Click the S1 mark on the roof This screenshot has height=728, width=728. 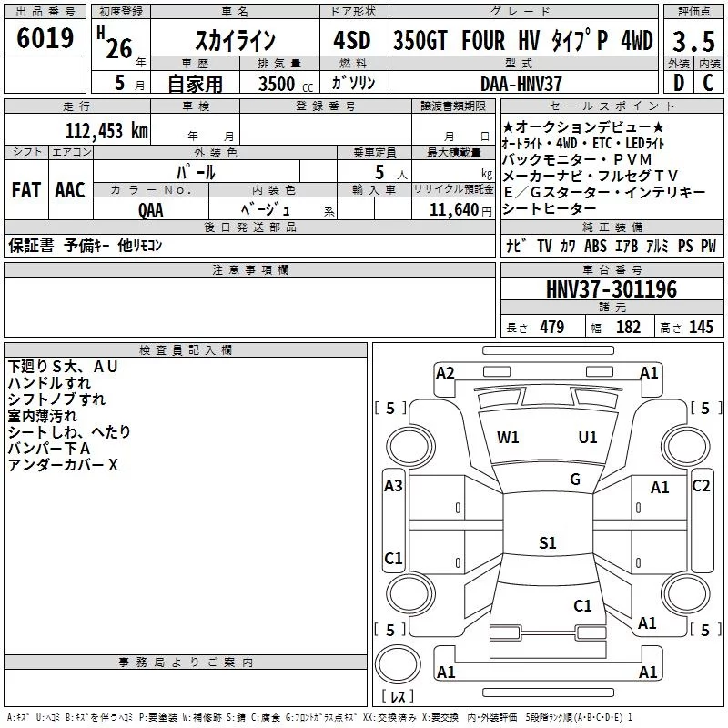coord(548,542)
